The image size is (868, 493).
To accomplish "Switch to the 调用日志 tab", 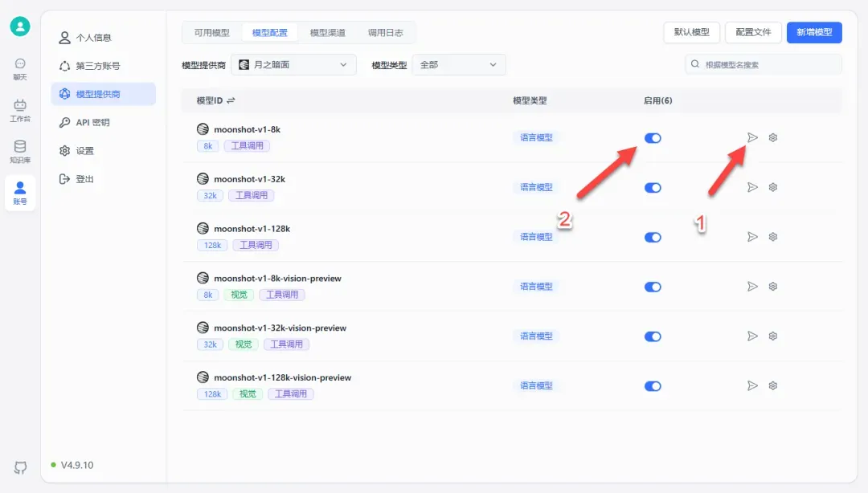I will (385, 33).
